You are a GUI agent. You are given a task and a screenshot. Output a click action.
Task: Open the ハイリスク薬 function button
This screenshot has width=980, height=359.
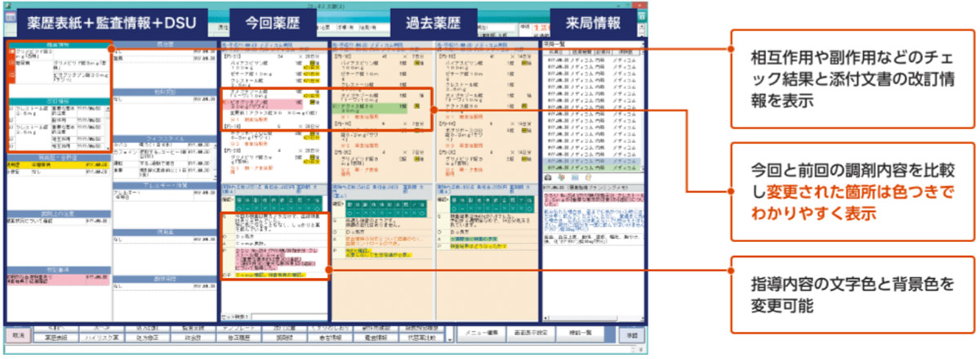pos(100,336)
